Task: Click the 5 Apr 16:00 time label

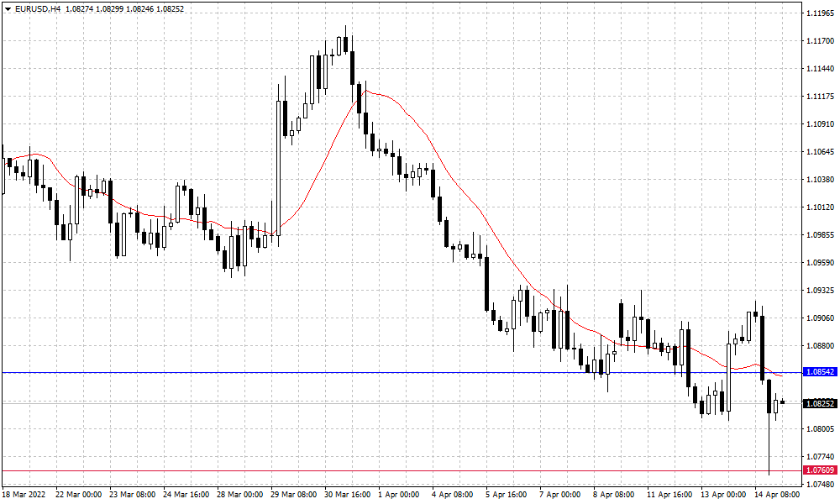Action: 507,495
